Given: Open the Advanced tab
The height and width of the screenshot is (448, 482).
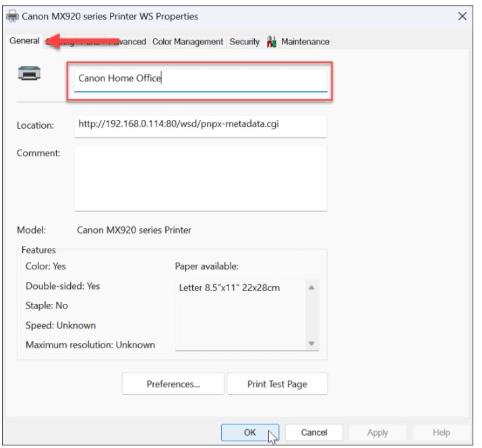Looking at the screenshot, I should tap(127, 42).
